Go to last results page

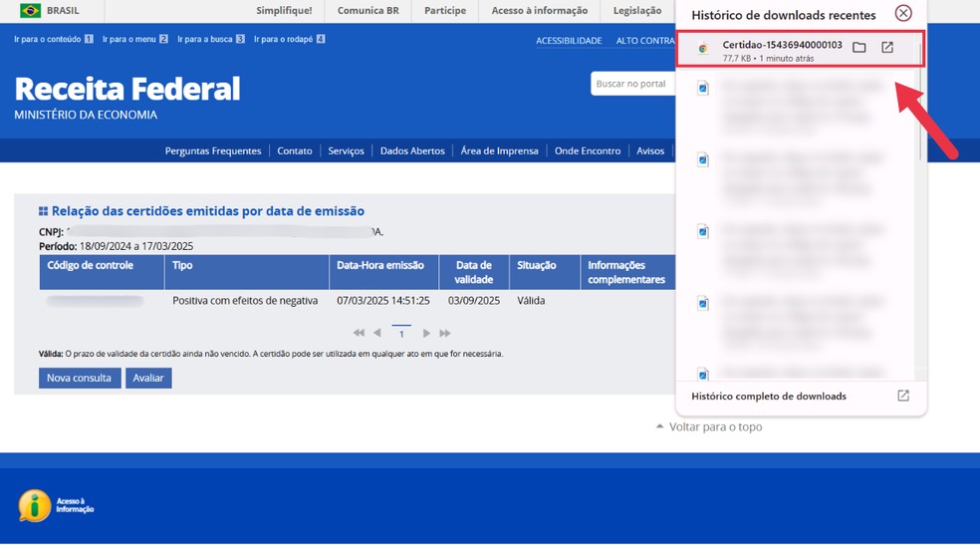(x=445, y=333)
